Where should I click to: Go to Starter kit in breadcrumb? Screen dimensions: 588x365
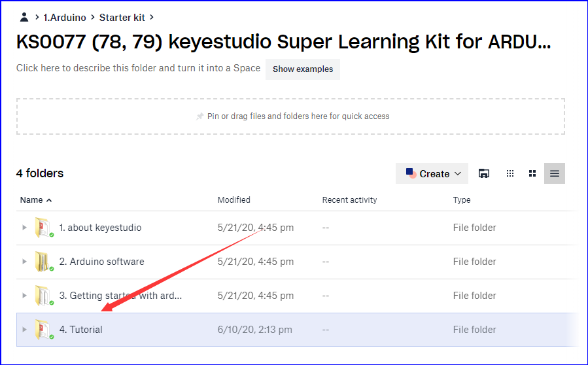[x=122, y=17]
